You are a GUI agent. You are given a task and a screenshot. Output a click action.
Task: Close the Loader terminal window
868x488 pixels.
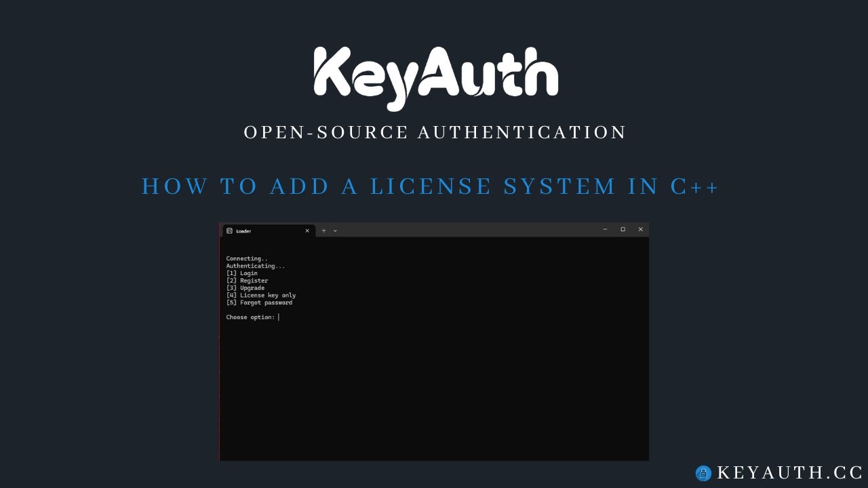(x=640, y=229)
